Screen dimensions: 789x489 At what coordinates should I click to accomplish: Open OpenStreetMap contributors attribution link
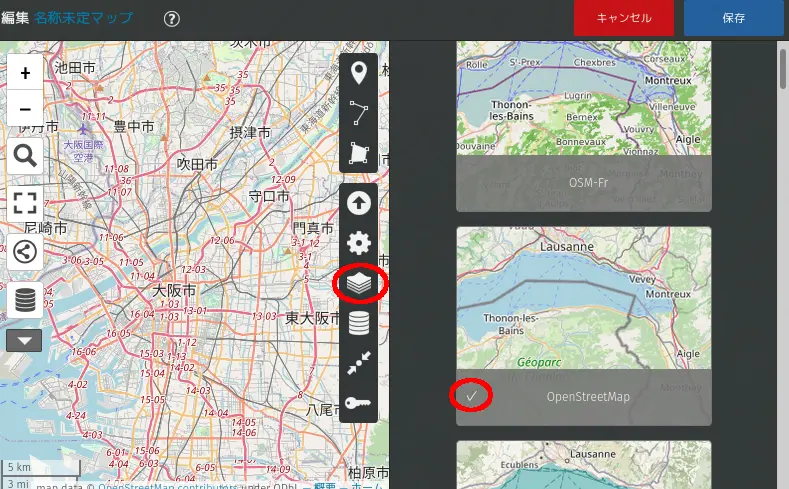point(168,486)
